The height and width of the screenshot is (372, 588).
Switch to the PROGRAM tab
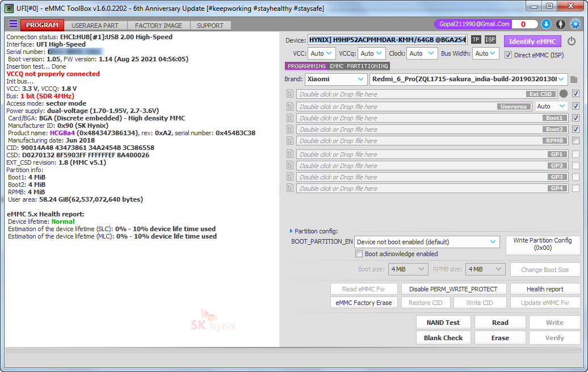pyautogui.click(x=42, y=25)
